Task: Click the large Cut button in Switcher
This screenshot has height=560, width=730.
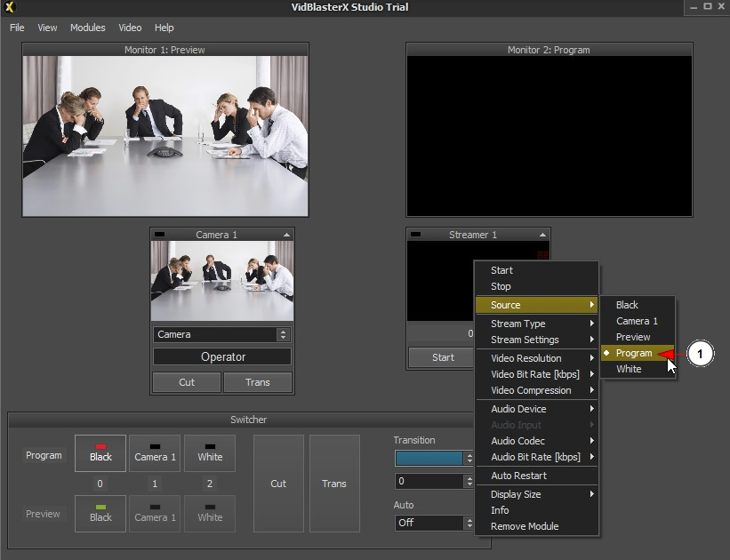Action: [x=278, y=484]
